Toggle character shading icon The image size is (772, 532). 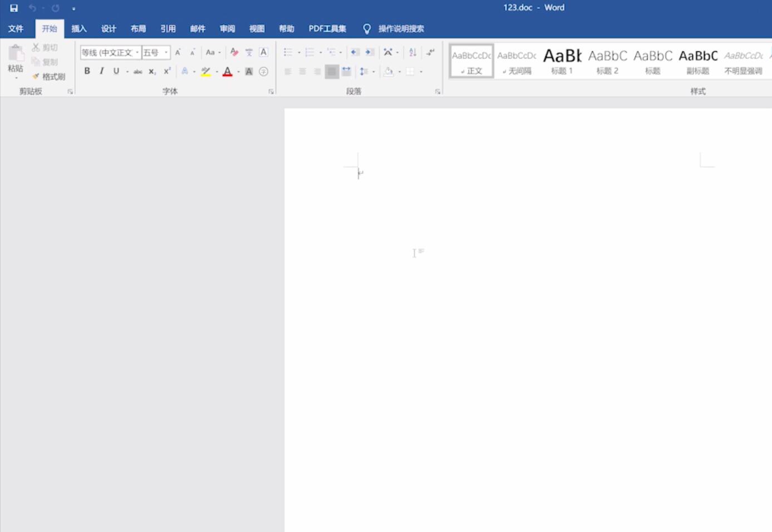tap(249, 71)
